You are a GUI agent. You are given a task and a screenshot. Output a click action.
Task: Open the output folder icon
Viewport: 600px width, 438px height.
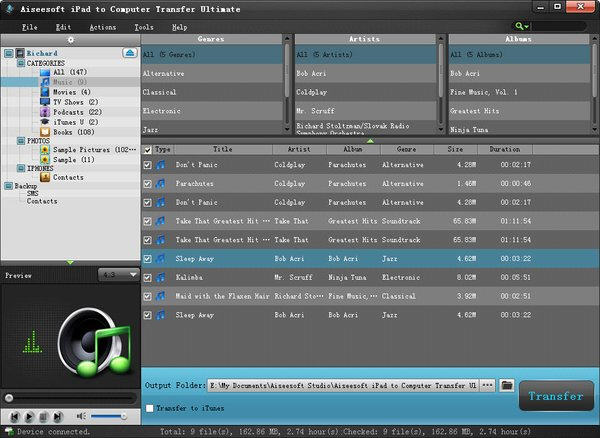[x=506, y=385]
